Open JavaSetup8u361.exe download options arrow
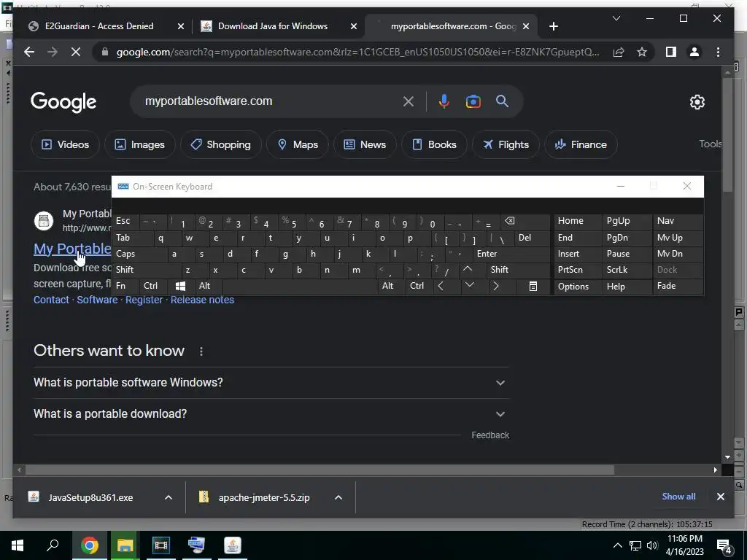This screenshot has width=747, height=560. tap(169, 497)
